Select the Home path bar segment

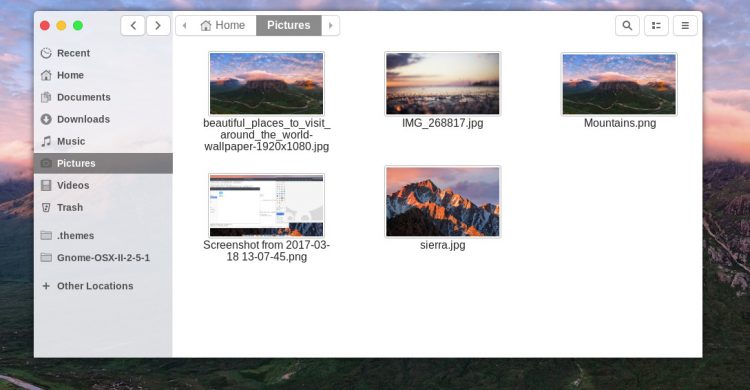tap(223, 25)
